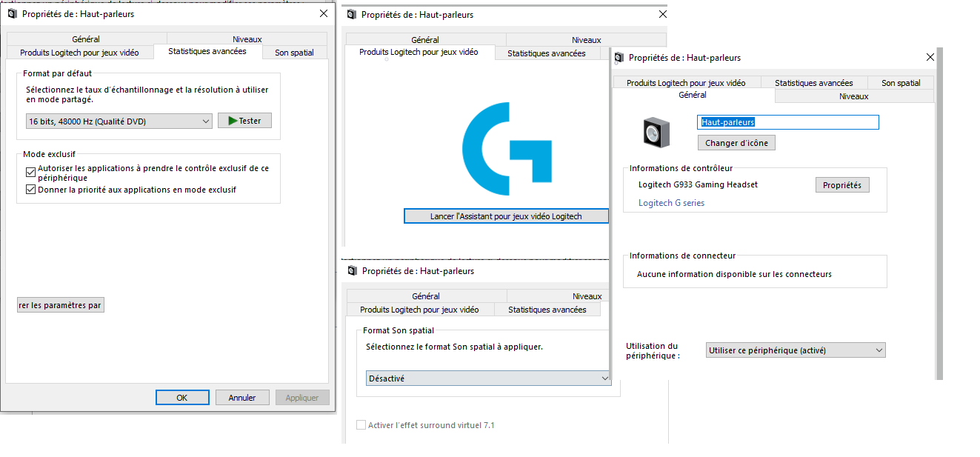Expand the Désactivé spatial sound format dropdown

489,378
